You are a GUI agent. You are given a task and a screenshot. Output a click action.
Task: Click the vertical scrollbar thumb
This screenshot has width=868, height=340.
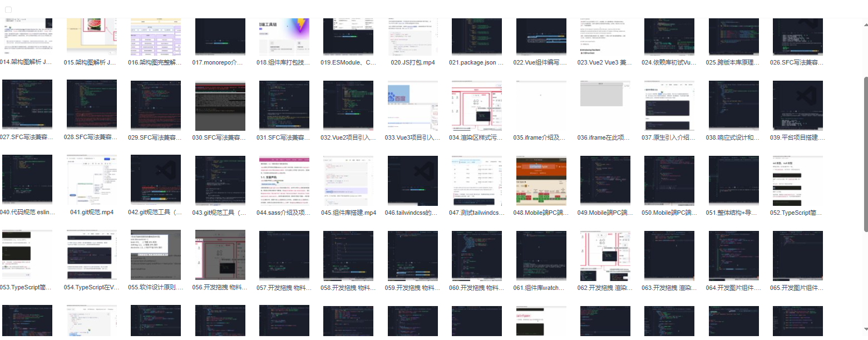pyautogui.click(x=865, y=153)
